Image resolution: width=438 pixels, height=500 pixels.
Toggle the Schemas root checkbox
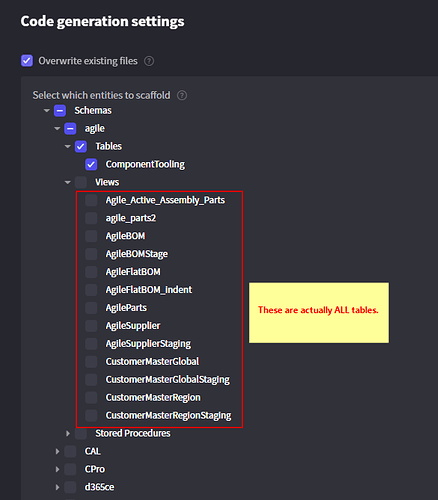[60, 111]
